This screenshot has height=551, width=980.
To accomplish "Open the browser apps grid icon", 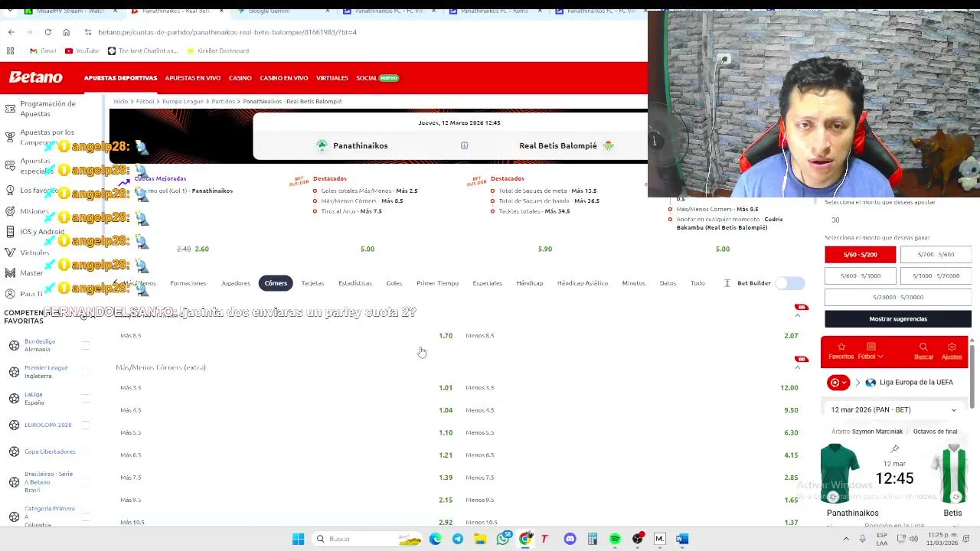I will point(10,51).
